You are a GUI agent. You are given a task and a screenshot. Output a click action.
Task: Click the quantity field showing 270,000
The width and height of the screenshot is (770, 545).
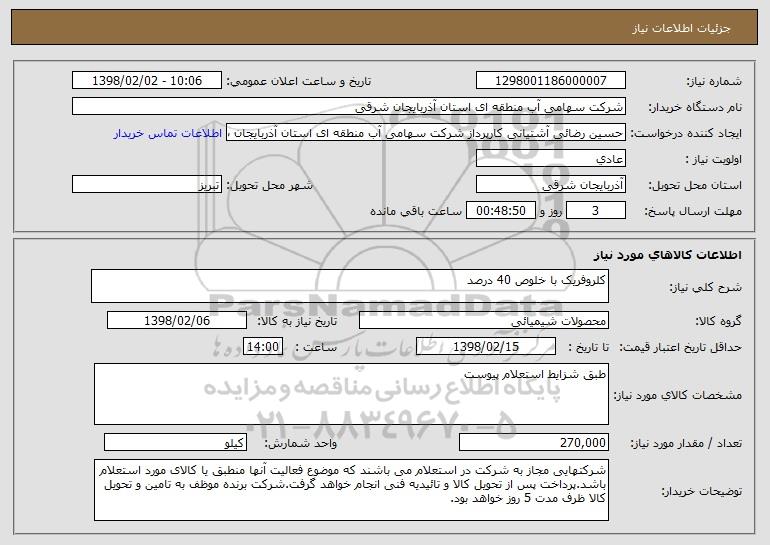coord(534,442)
